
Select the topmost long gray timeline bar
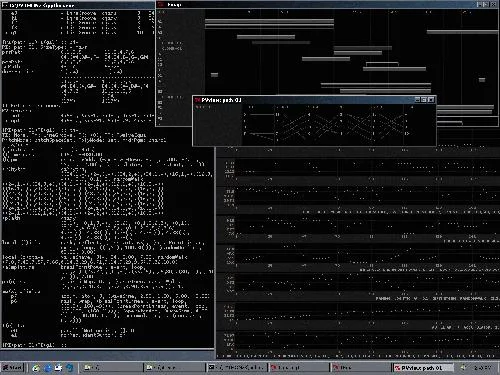(269, 21)
